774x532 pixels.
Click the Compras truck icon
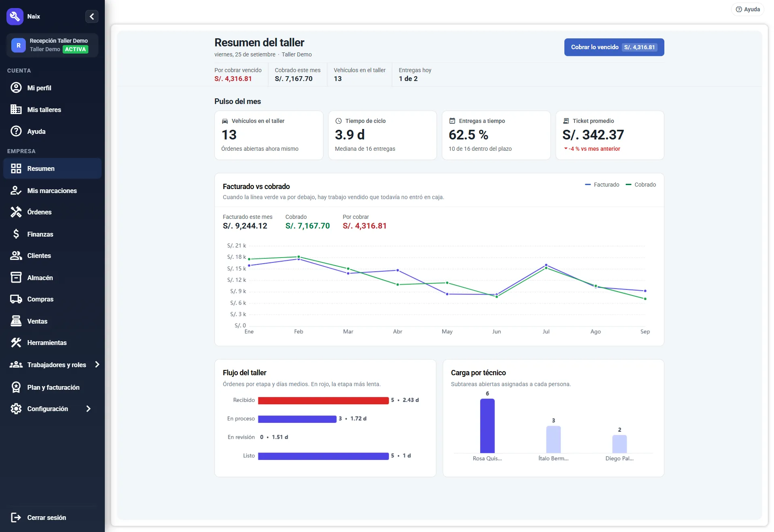pos(16,299)
